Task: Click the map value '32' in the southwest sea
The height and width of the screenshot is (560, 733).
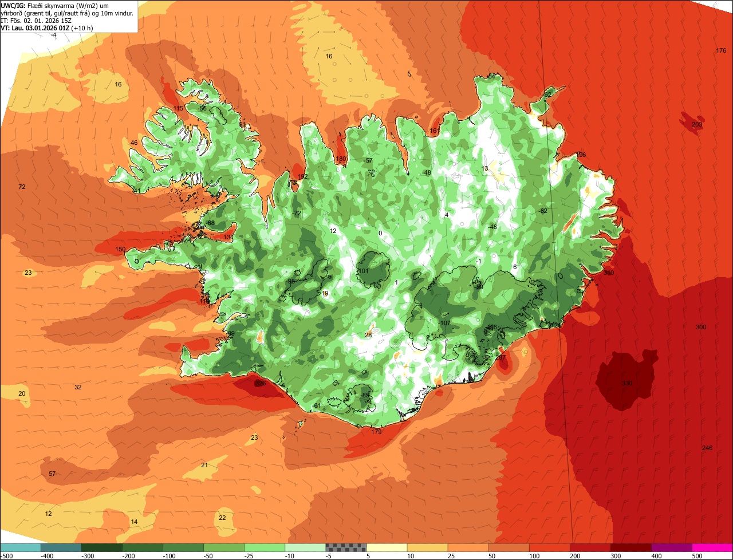Action: [x=78, y=387]
